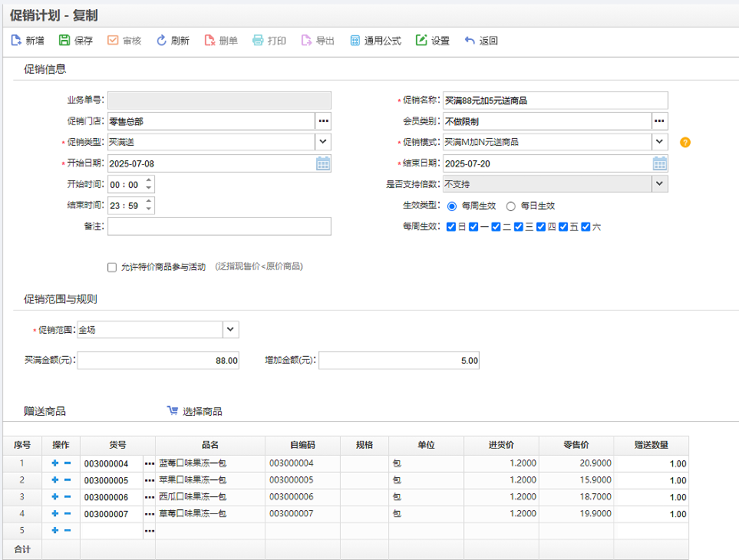The width and height of the screenshot is (739, 560).
Task: Click the 审核 (audit) toolbar icon
Action: coord(113,41)
